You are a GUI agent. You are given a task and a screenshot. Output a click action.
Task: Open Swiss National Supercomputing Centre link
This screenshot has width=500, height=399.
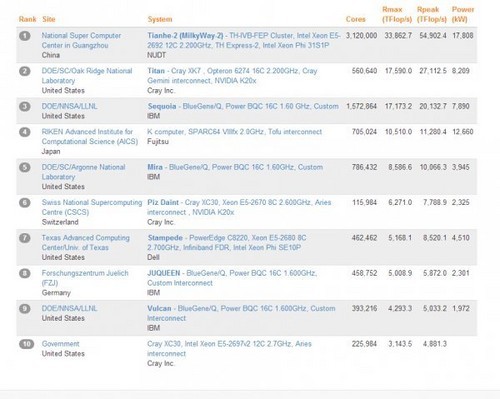point(92,207)
